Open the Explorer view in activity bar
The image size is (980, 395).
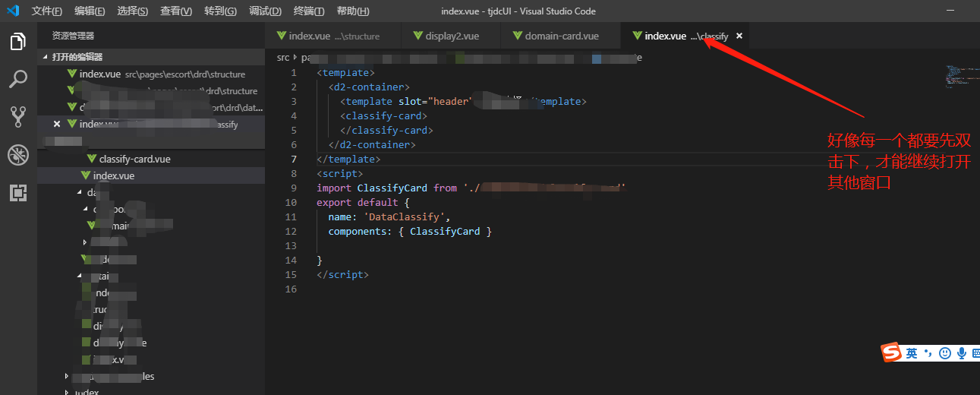pos(18,42)
